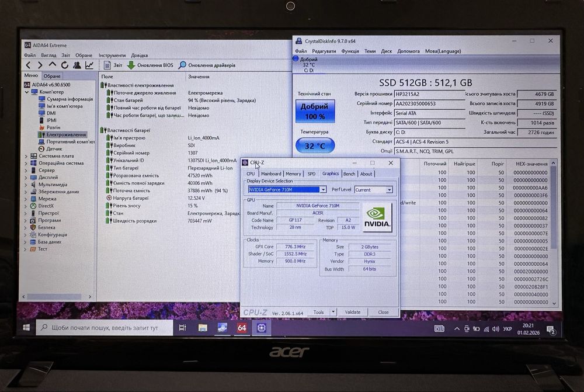Switch to the Bench tab in CPU-Z
The height and width of the screenshot is (392, 584).
(x=349, y=174)
